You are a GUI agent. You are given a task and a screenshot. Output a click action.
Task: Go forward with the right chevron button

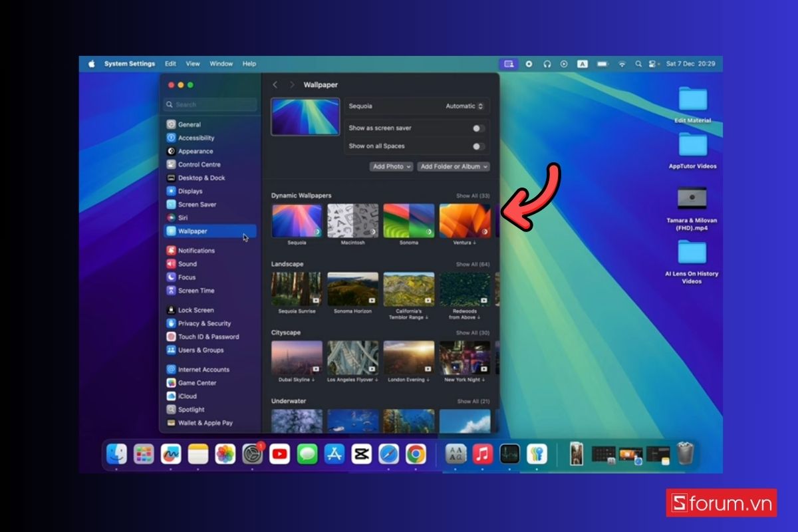point(292,85)
